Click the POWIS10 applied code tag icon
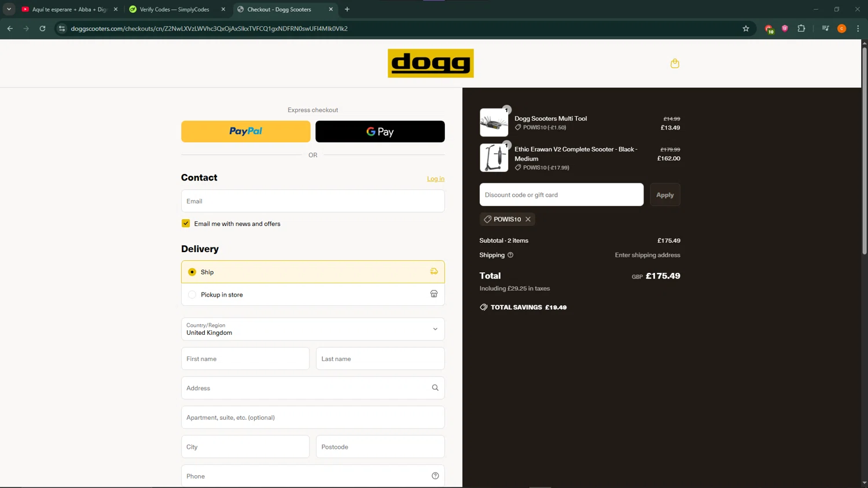 (x=488, y=219)
